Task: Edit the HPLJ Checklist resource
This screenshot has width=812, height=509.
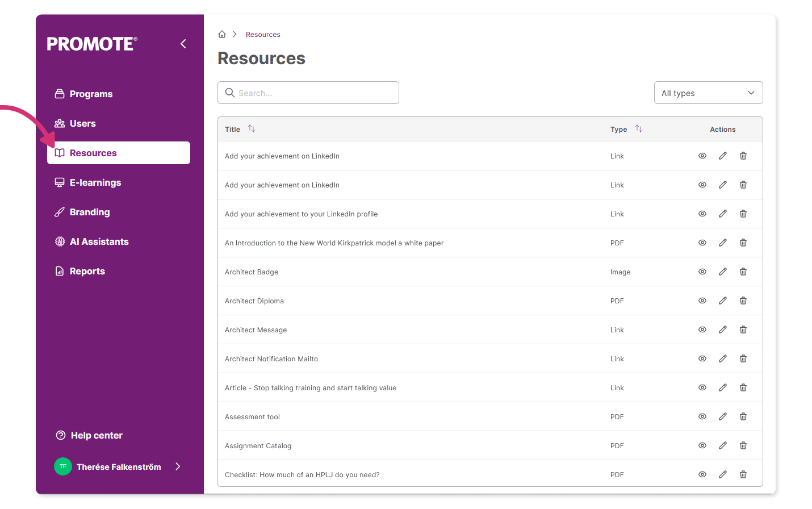Action: [723, 474]
